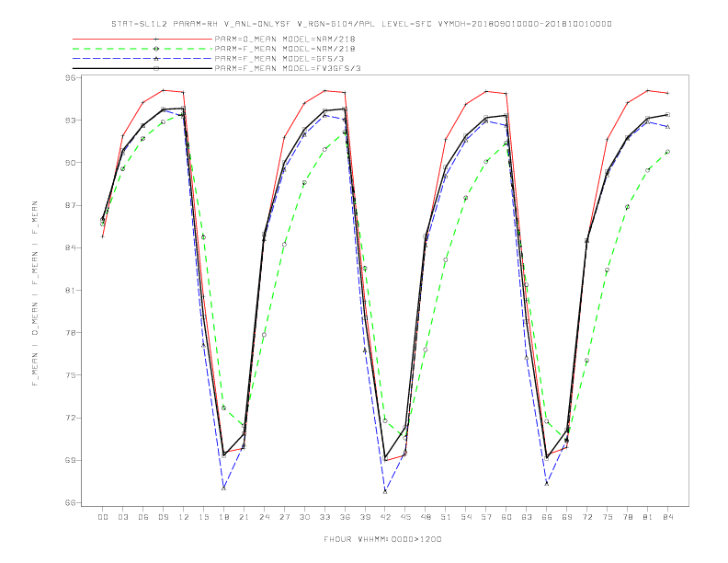The image size is (728, 563).
Task: Click x-axis forecast hour label 39
Action: (365, 517)
